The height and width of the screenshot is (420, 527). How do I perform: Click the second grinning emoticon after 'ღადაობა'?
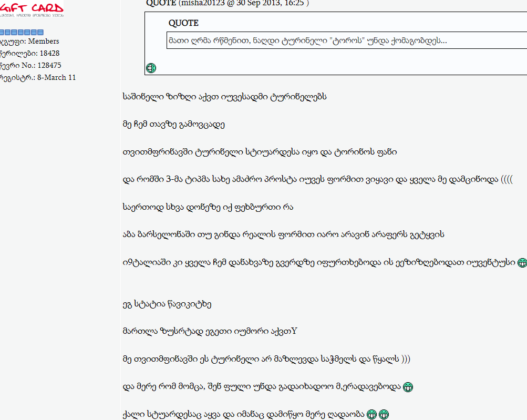(x=384, y=414)
